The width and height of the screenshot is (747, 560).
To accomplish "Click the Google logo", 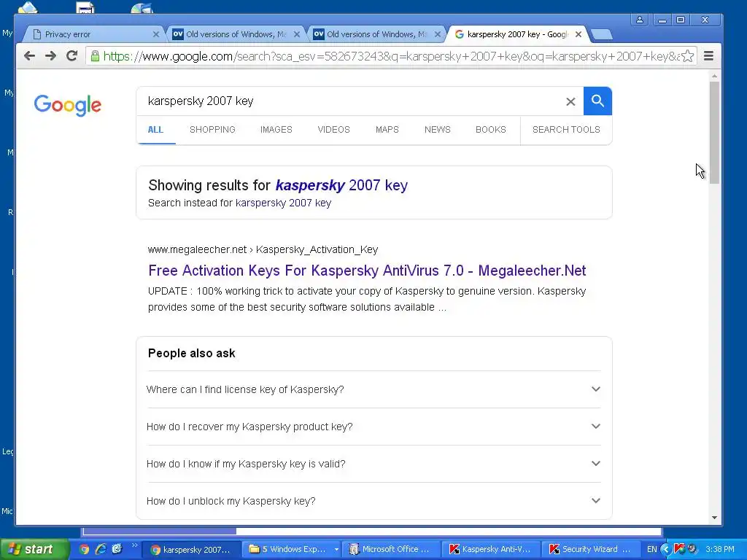I will 68,105.
